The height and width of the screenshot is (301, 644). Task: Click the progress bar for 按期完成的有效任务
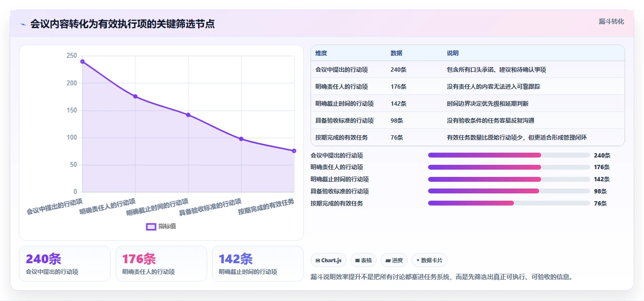(x=509, y=204)
